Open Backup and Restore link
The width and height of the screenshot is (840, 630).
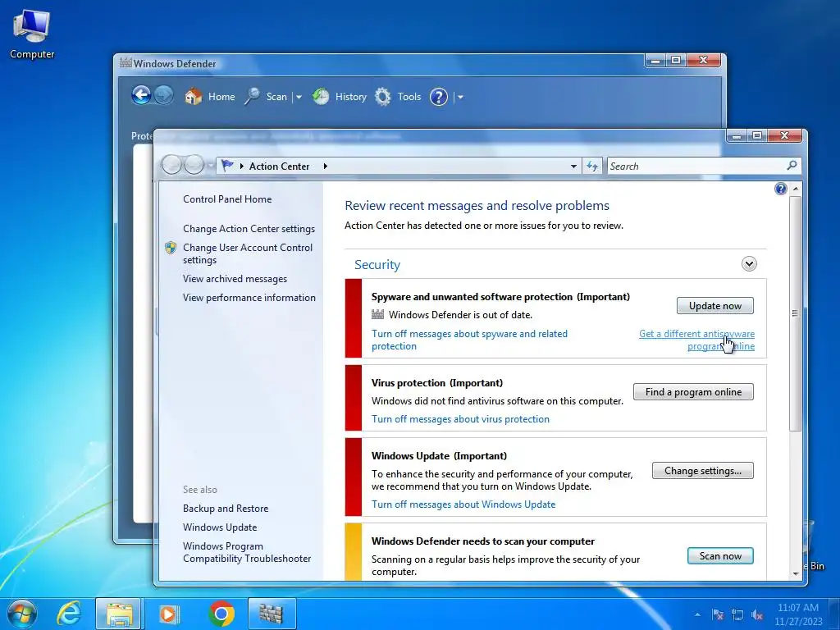pos(226,509)
